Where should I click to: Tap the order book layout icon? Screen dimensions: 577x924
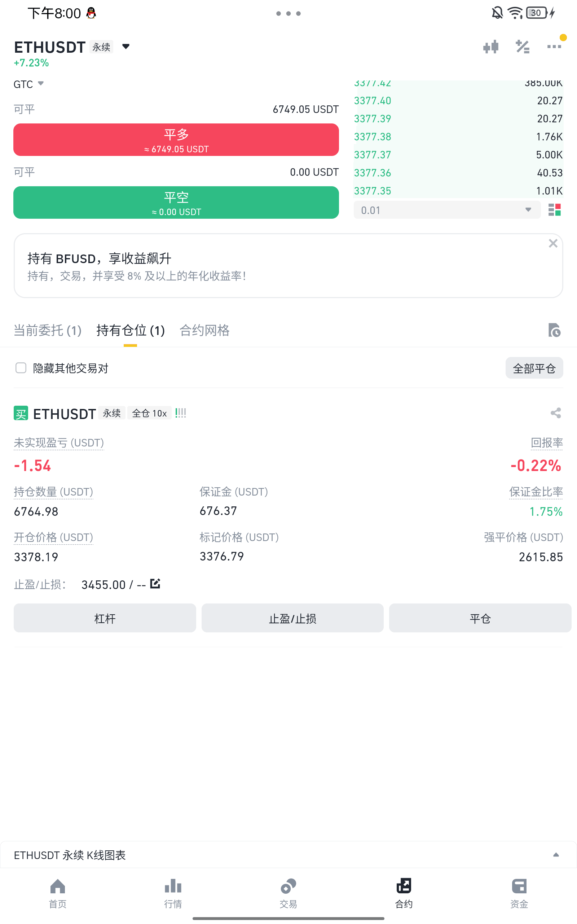click(x=554, y=210)
